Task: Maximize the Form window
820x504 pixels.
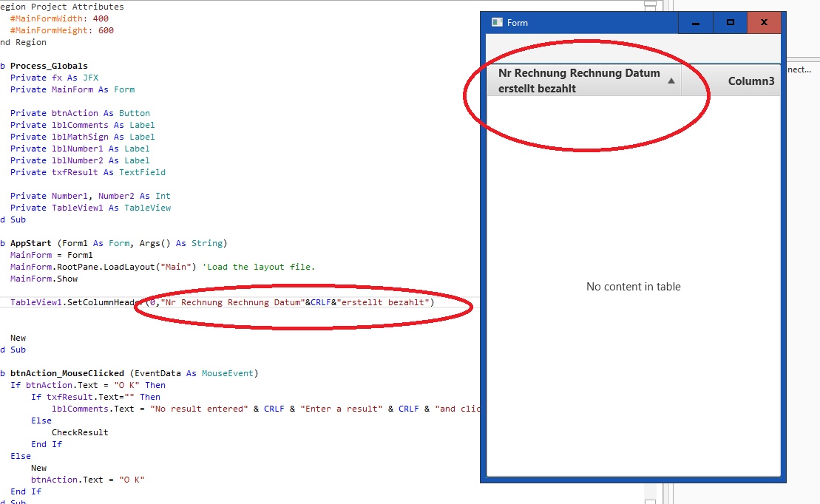Action: [x=730, y=23]
